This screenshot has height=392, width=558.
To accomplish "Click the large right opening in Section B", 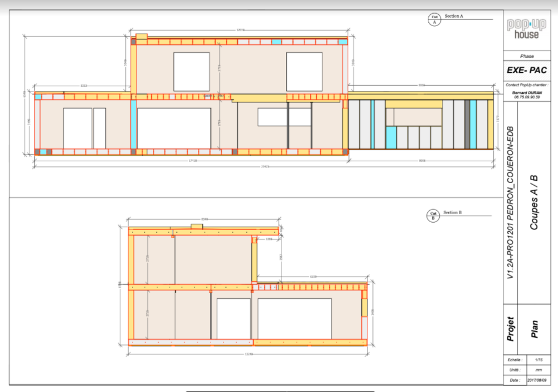I will 294,318.
